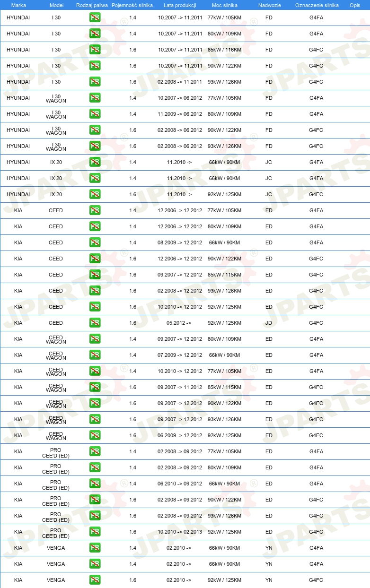Click fuel icon for Pro Cee'd 80kW/109KM
Image resolution: width=370 pixels, height=588 pixels.
95,468
